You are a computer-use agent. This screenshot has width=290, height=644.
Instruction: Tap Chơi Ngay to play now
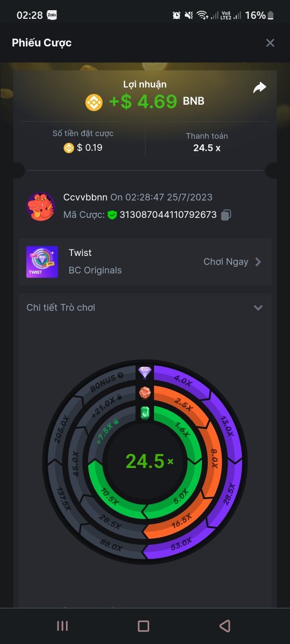tap(226, 262)
